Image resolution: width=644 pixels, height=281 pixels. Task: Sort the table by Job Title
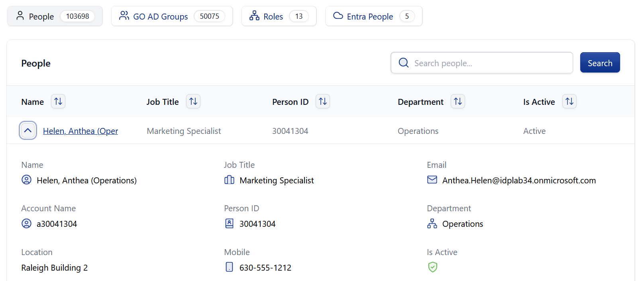point(193,102)
